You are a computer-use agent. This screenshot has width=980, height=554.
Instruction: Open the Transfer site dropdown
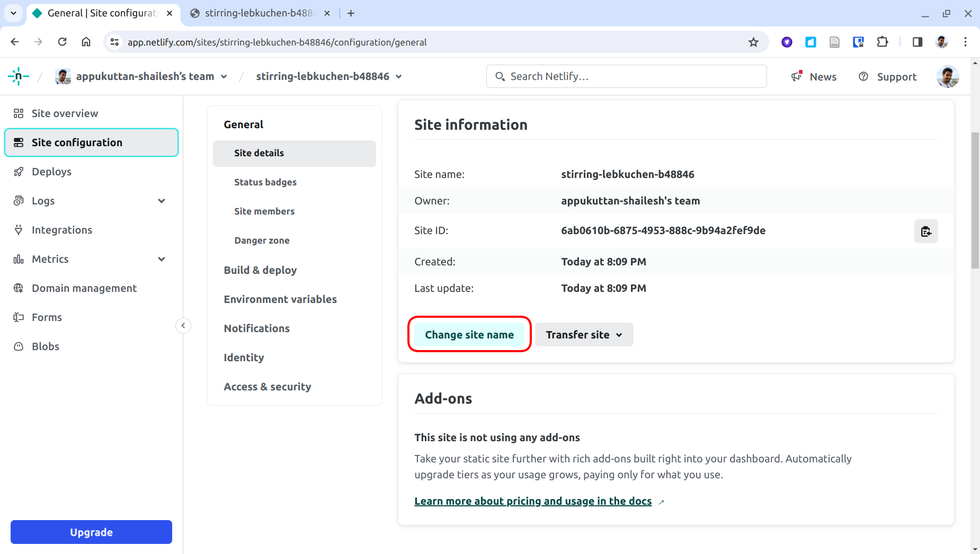(584, 335)
